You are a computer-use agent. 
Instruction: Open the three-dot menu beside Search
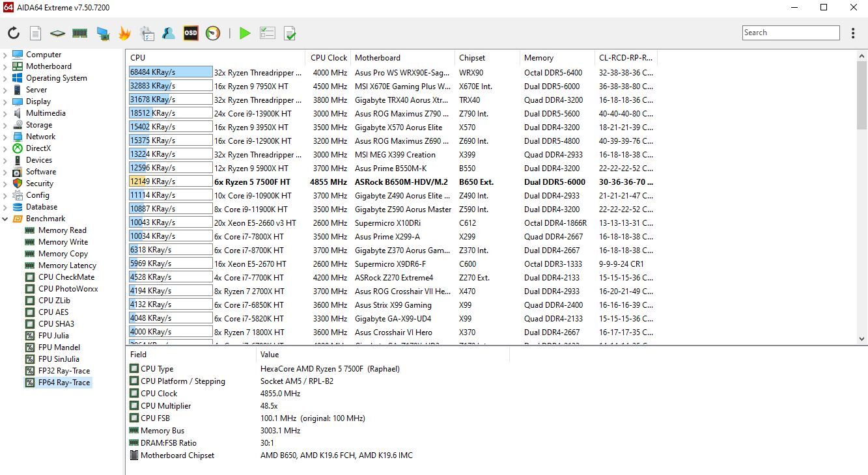pos(853,33)
